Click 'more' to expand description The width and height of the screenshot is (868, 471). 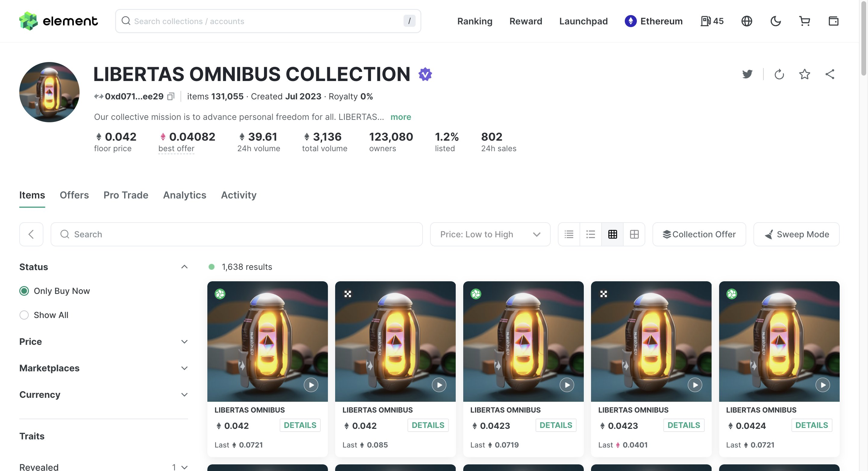400,117
